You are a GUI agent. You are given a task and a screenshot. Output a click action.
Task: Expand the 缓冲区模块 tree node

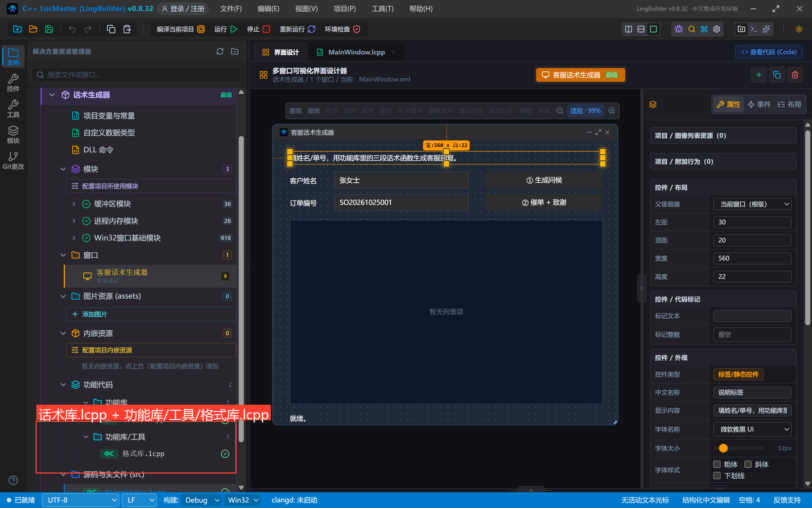(x=74, y=204)
